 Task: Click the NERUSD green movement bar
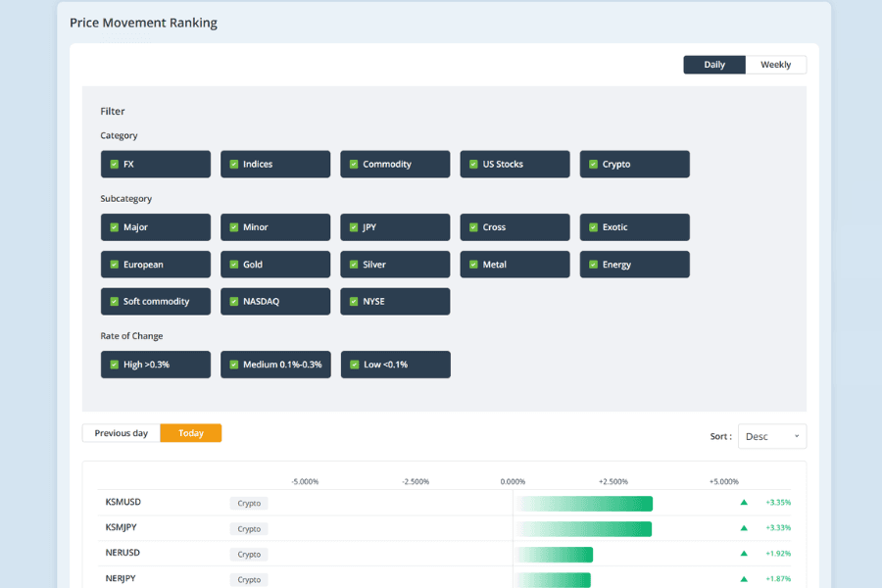tap(555, 555)
